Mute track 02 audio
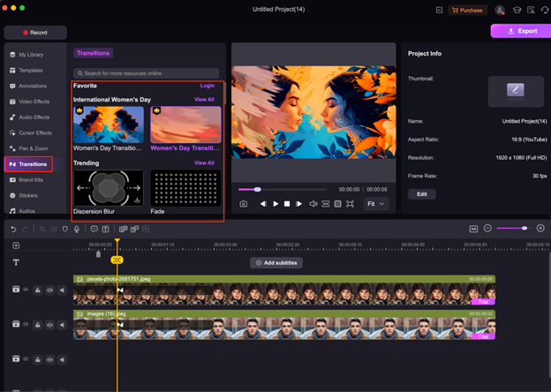The image size is (551, 392). 62,359
